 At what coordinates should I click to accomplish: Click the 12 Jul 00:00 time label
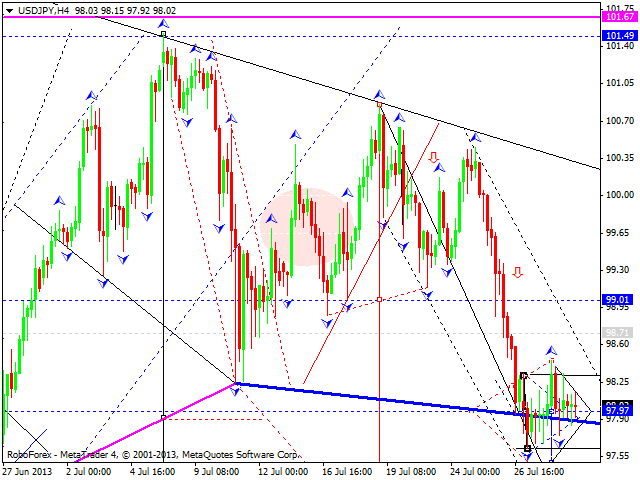pos(283,472)
